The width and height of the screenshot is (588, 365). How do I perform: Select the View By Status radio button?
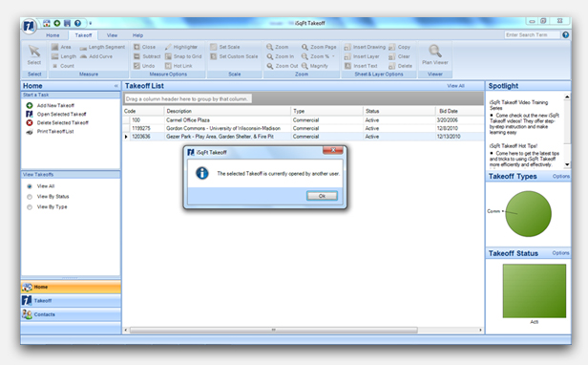[x=30, y=197]
